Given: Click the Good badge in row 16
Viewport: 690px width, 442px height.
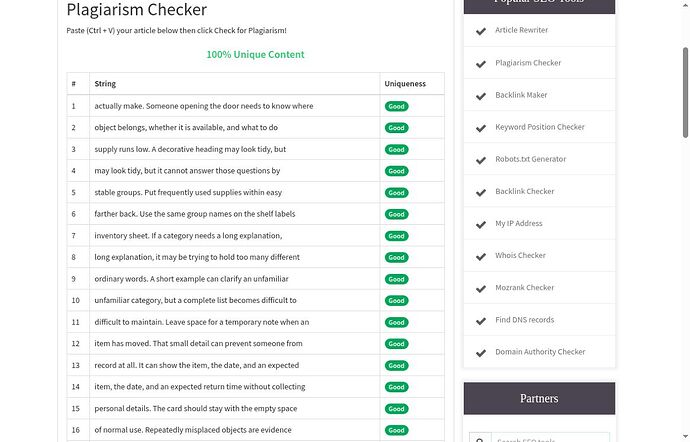Looking at the screenshot, I should coord(396,430).
